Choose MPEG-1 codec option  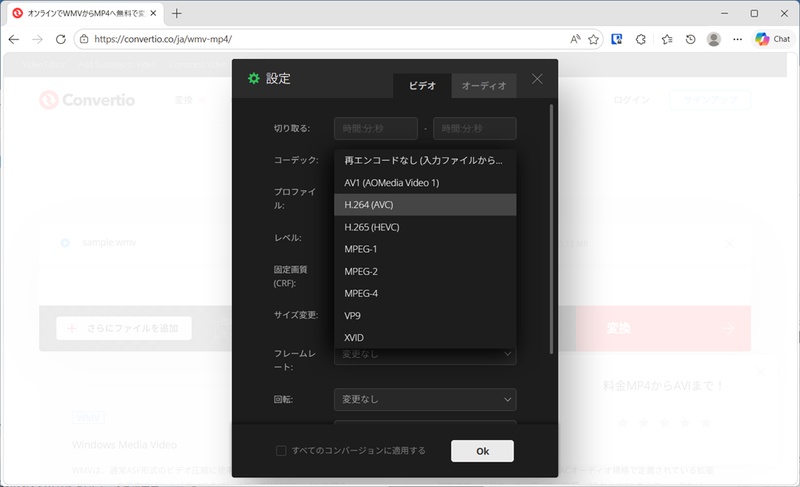pos(425,249)
